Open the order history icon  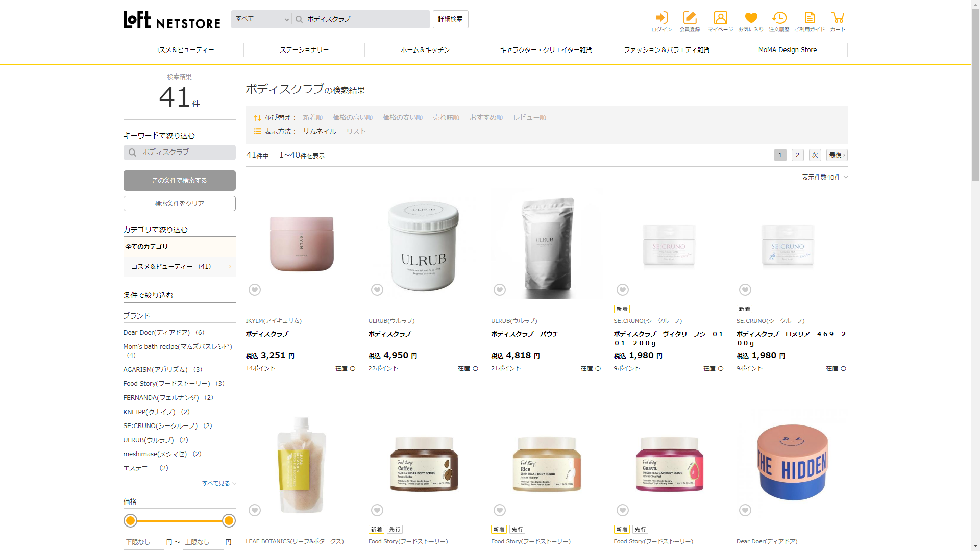tap(779, 21)
